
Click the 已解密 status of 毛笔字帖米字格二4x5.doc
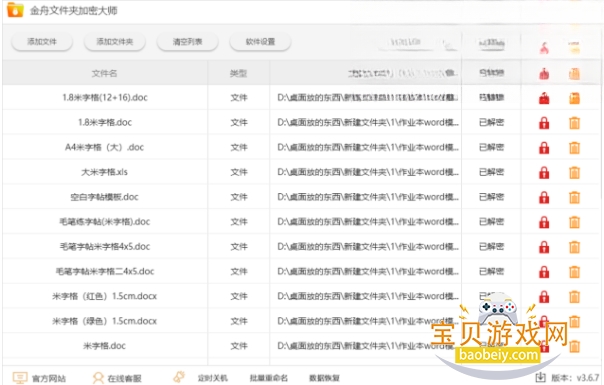coord(492,271)
